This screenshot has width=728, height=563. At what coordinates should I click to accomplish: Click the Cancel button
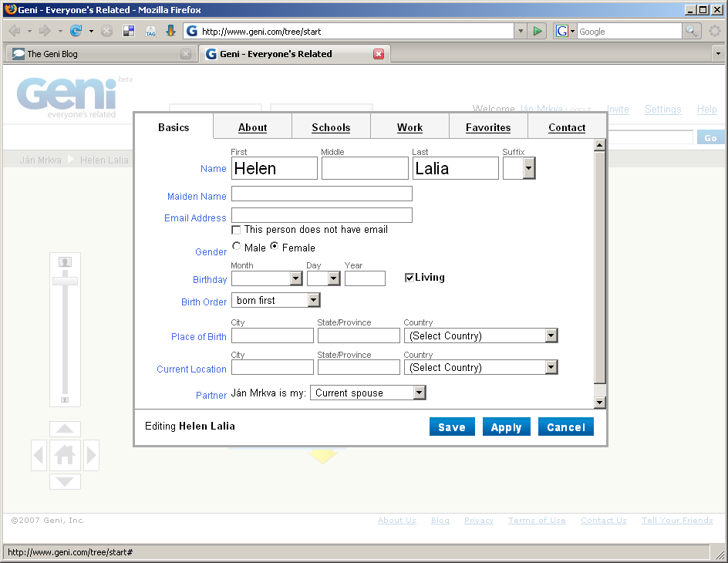[566, 426]
